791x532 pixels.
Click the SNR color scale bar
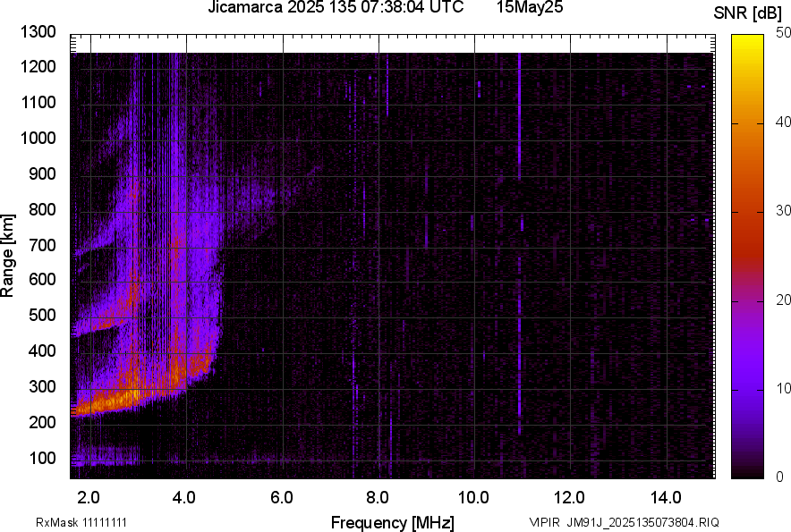pyautogui.click(x=747, y=257)
